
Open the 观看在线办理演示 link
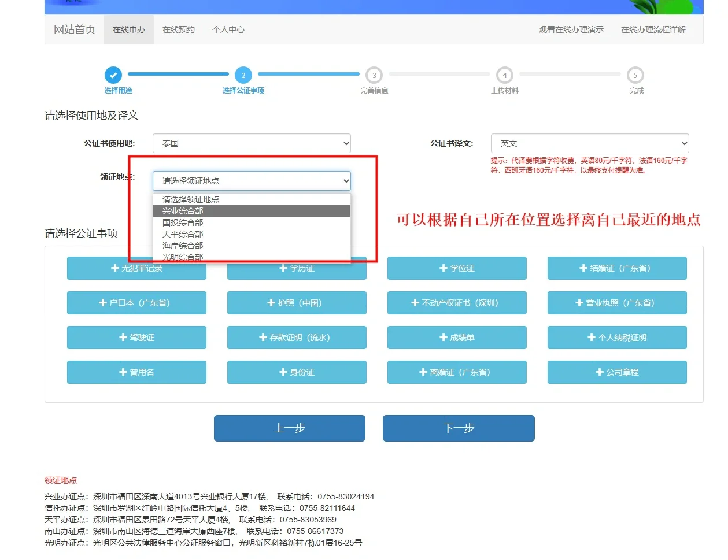click(x=571, y=29)
